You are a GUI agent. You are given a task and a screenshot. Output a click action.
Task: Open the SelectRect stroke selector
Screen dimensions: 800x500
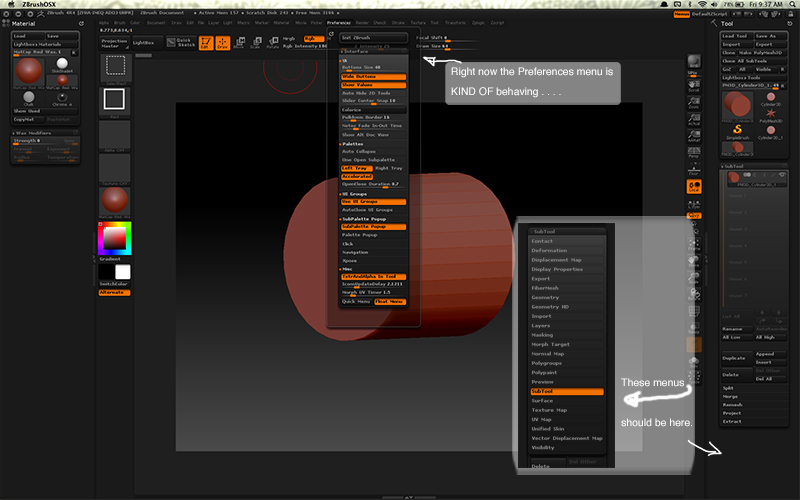pos(115,68)
